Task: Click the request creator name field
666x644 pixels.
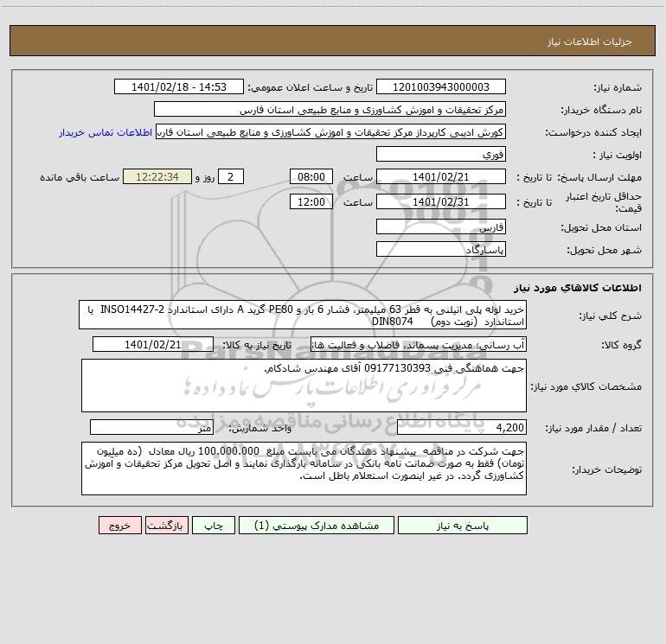Action: [330, 132]
